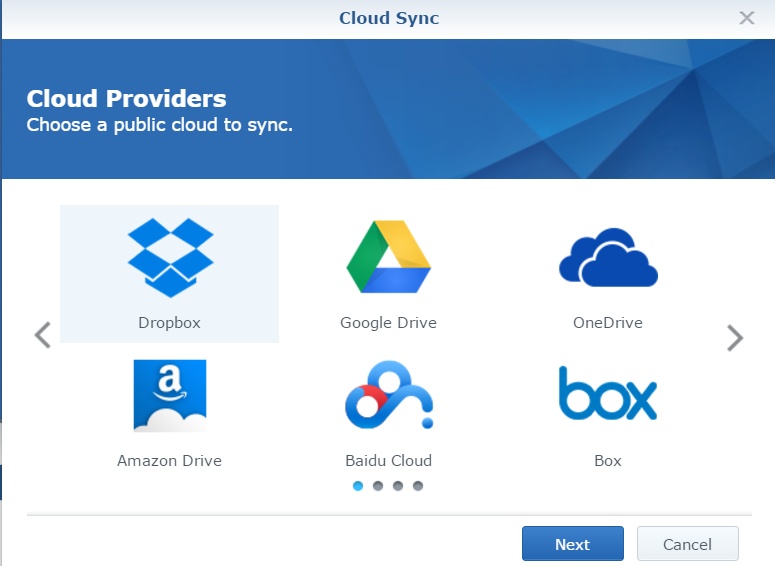Show the next page of providers

(x=735, y=338)
